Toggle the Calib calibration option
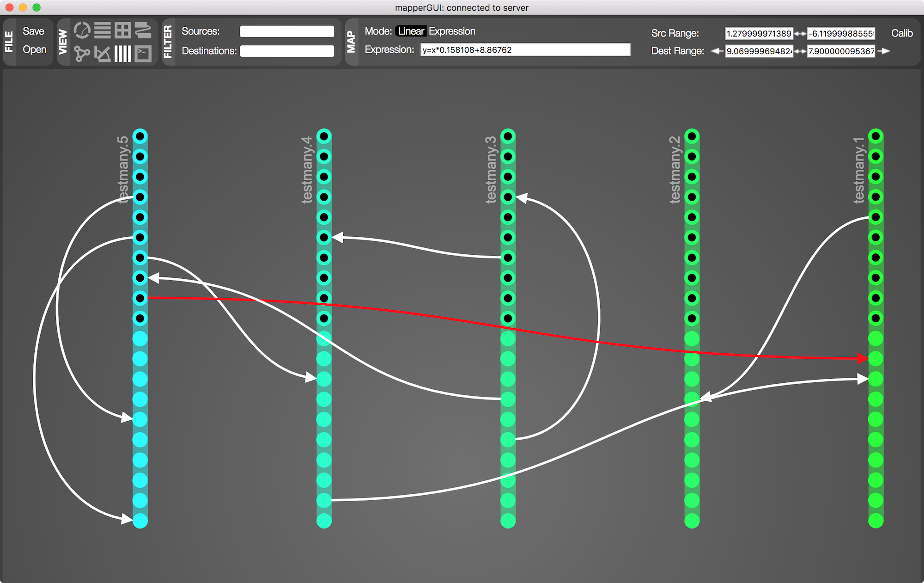 pos(901,33)
